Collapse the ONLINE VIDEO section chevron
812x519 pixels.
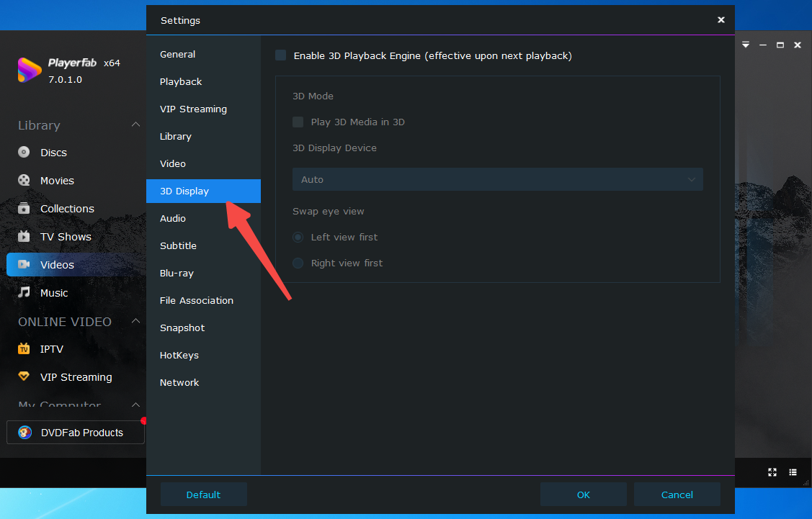coord(135,321)
